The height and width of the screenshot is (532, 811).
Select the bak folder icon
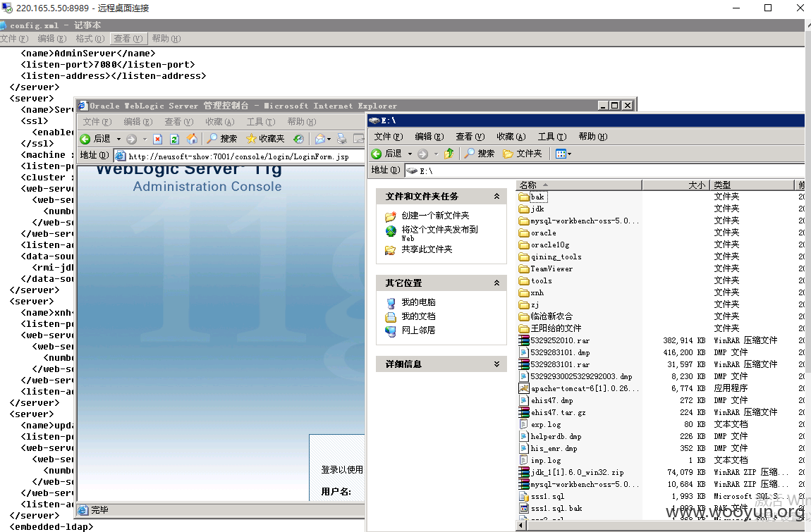523,197
